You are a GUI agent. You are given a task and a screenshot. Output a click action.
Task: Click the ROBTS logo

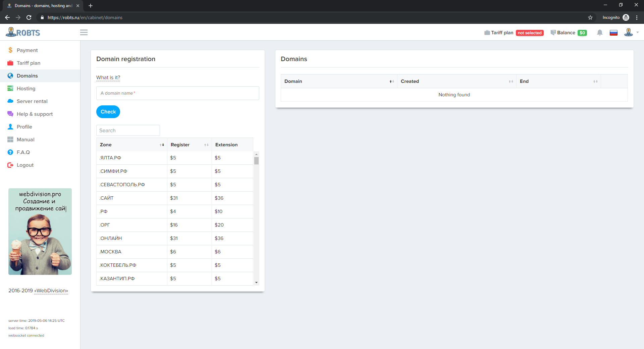coord(23,33)
